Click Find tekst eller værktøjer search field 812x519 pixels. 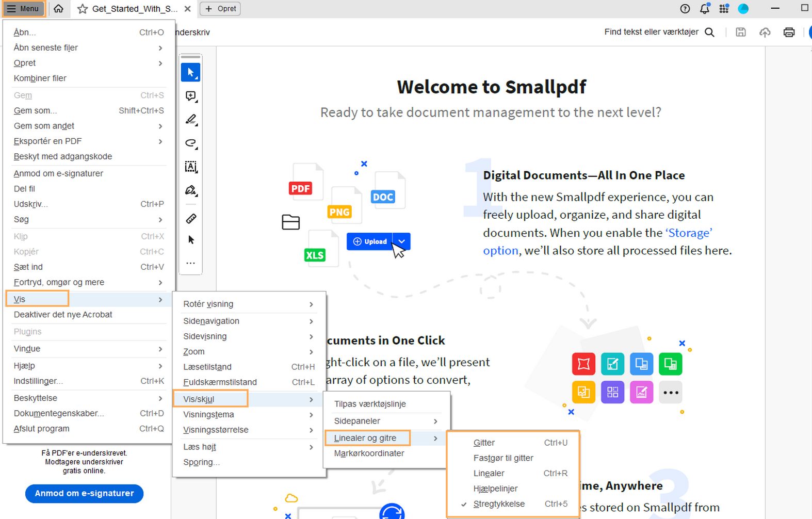[652, 32]
